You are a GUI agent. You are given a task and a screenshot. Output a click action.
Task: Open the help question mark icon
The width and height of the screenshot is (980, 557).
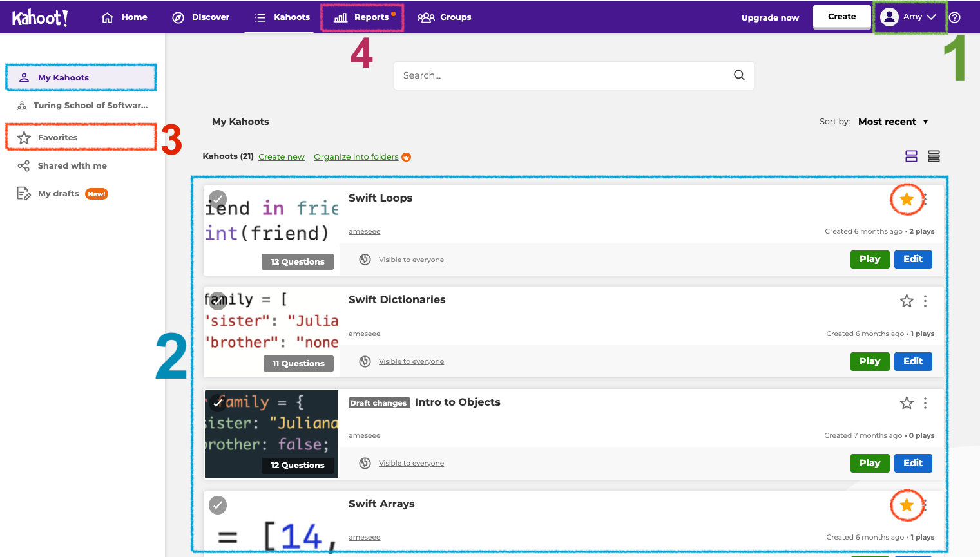pyautogui.click(x=955, y=17)
